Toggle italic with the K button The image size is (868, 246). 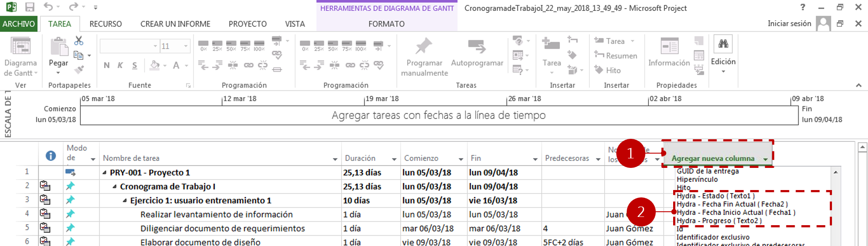[x=120, y=66]
